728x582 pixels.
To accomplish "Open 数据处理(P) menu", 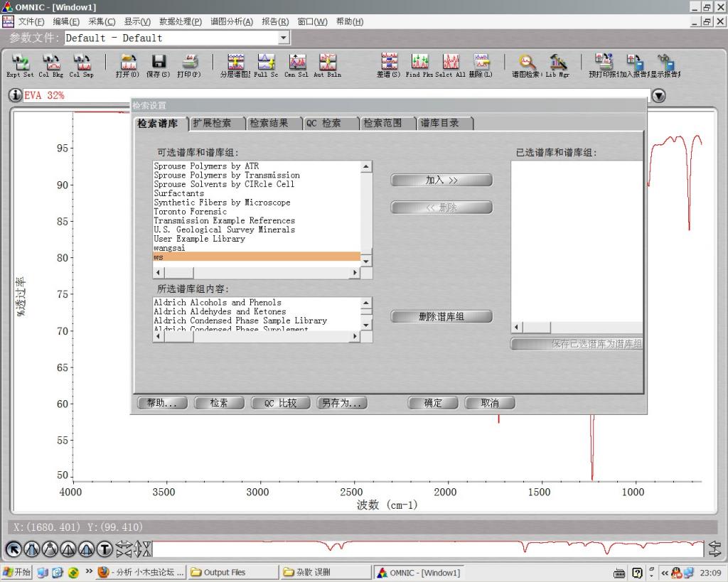I will pyautogui.click(x=181, y=22).
